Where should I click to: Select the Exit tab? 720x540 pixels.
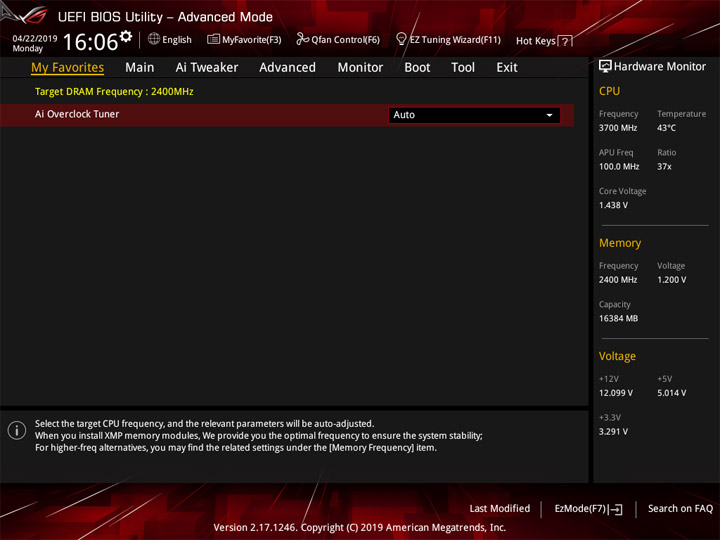pos(507,68)
